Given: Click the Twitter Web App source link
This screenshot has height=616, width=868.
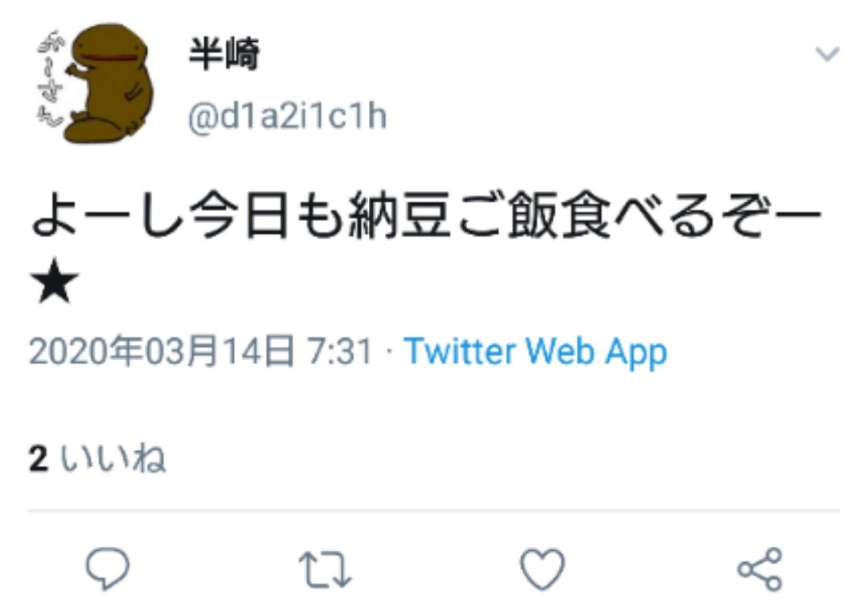Looking at the screenshot, I should (535, 352).
